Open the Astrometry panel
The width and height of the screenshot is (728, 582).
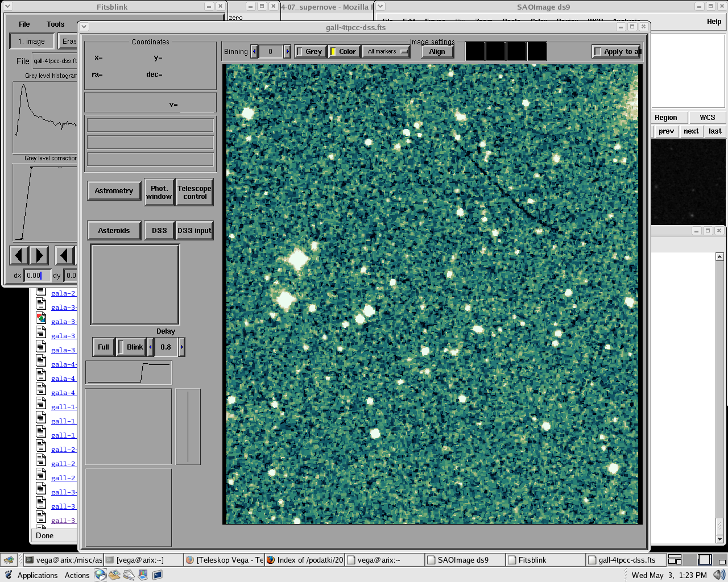coord(114,191)
